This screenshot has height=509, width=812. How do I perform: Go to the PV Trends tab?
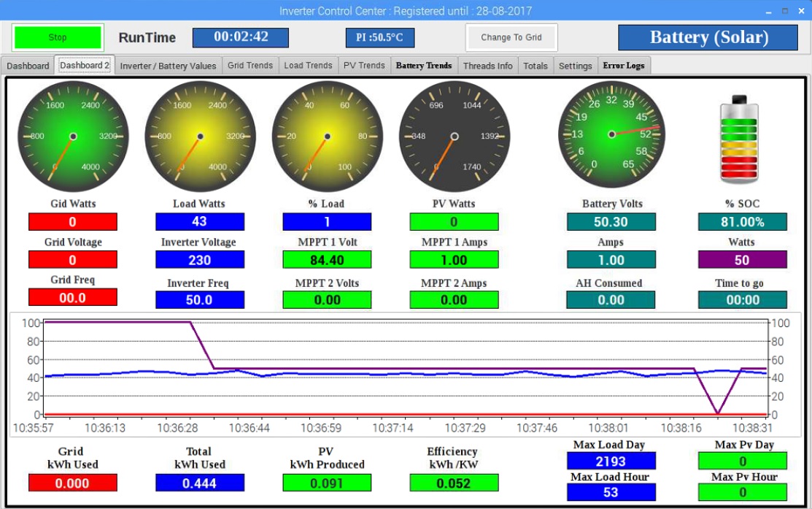364,66
